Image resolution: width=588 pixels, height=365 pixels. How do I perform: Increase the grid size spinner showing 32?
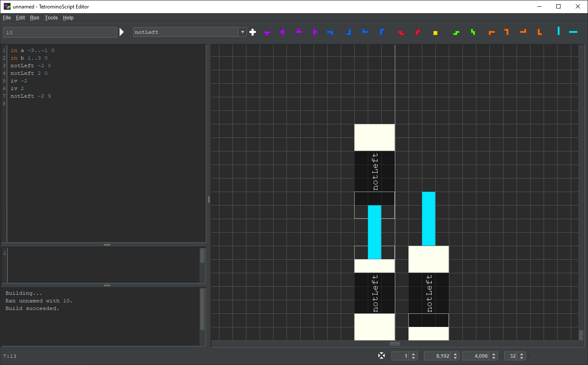click(522, 354)
